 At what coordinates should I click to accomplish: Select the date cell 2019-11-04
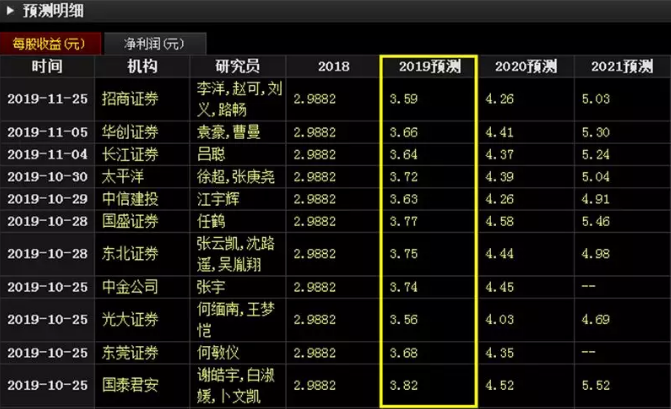pos(48,154)
